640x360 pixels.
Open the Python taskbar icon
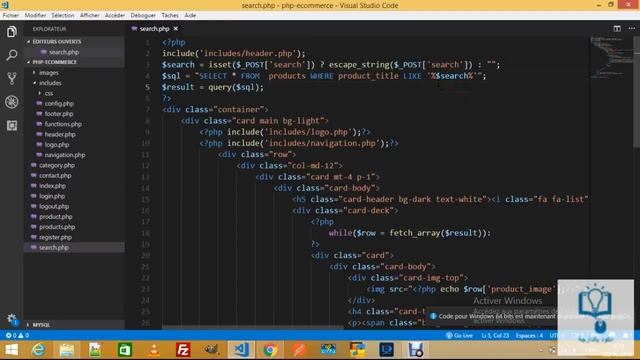357,350
